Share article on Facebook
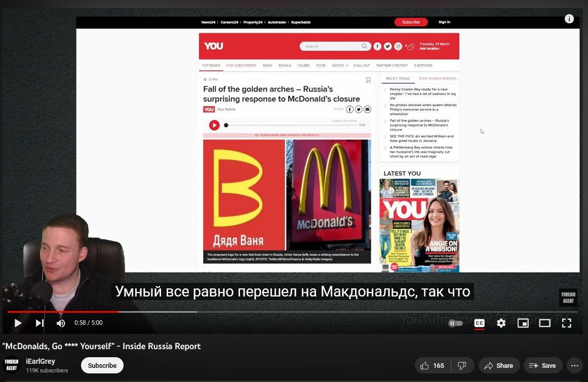 tap(349, 109)
